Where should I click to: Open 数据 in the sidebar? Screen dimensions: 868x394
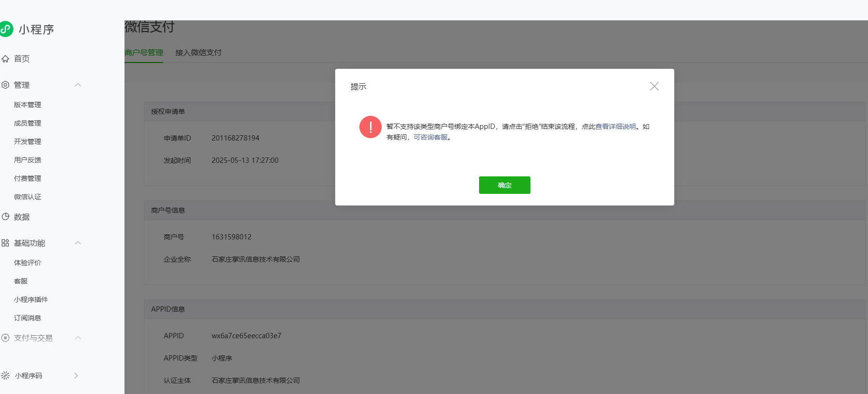point(22,217)
